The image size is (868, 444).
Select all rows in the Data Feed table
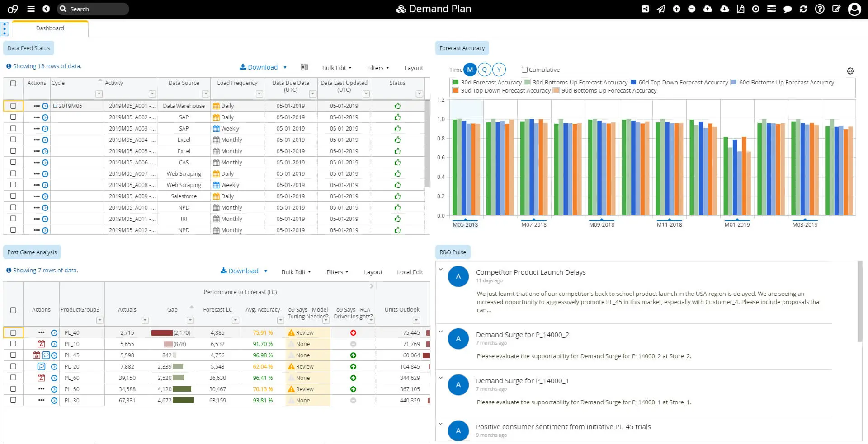click(13, 83)
